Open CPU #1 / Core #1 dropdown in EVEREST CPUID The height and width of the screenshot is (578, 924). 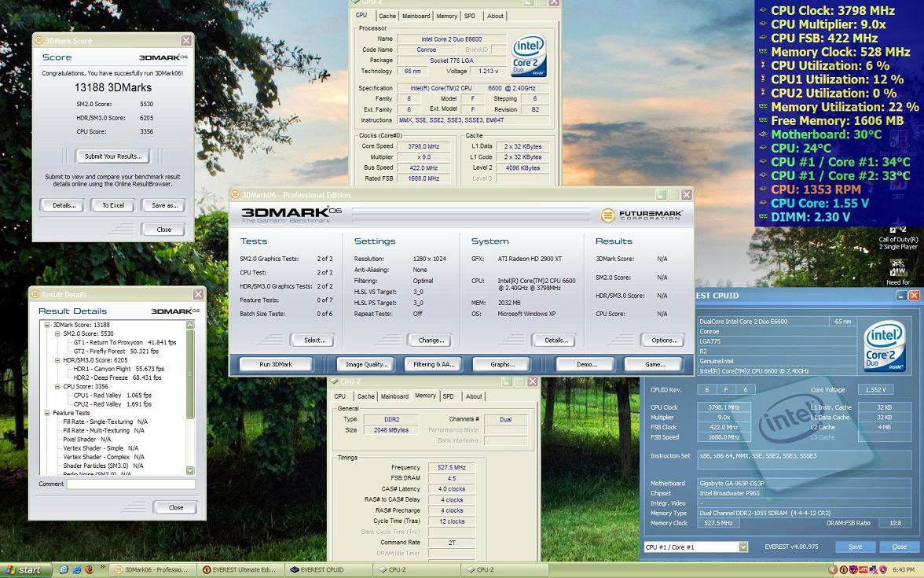click(743, 547)
